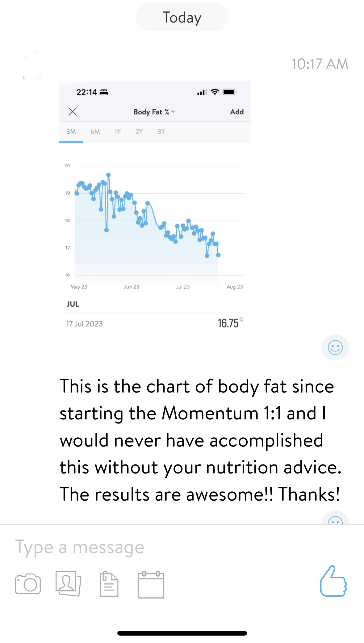Tap the camera icon
364x643 pixels.
pyautogui.click(x=28, y=584)
